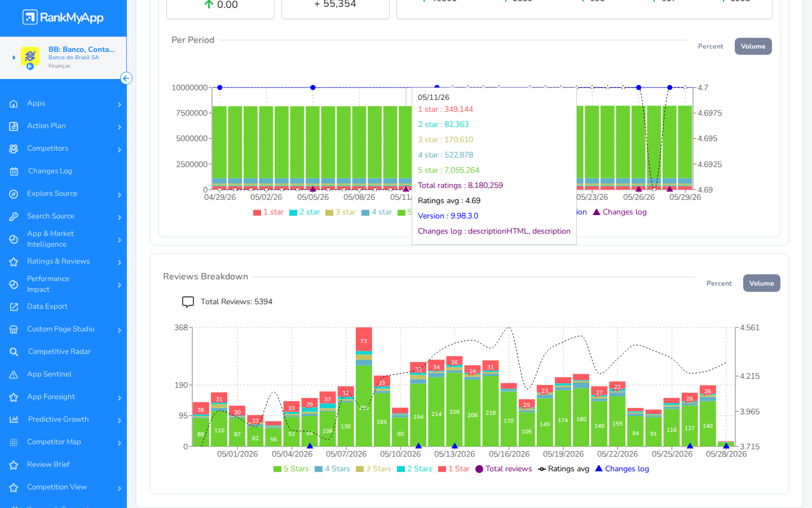
Task: Expand the Apps menu chevron
Action: click(120, 104)
